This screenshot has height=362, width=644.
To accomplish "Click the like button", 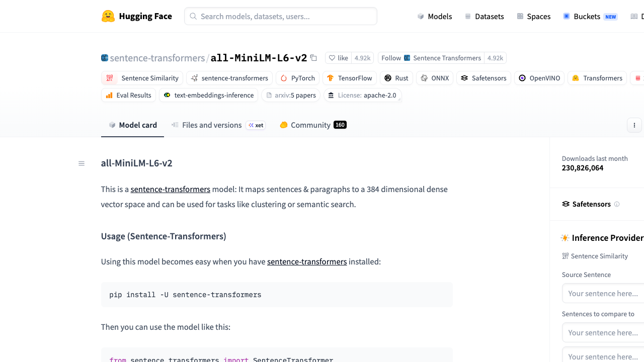I will 338,58.
